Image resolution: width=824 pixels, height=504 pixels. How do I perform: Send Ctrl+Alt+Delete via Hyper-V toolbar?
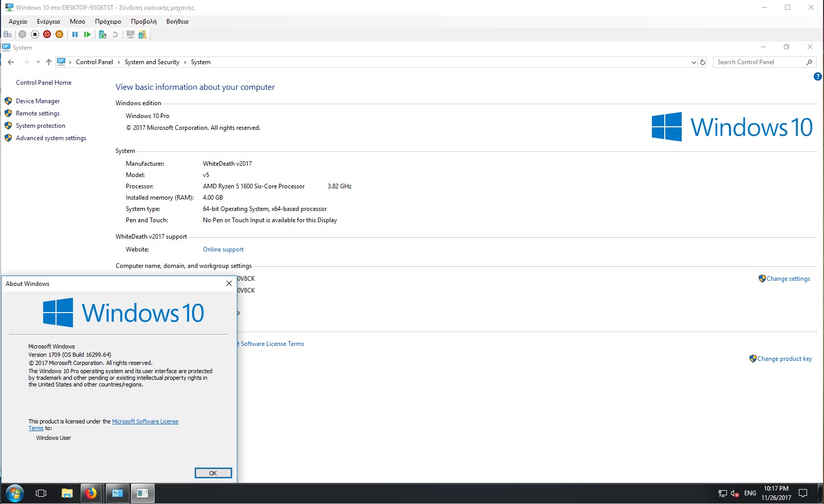[x=7, y=34]
